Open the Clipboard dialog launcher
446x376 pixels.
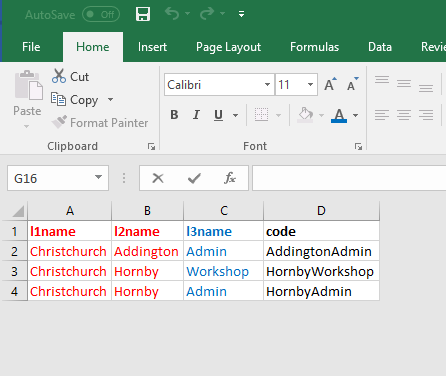[151, 146]
